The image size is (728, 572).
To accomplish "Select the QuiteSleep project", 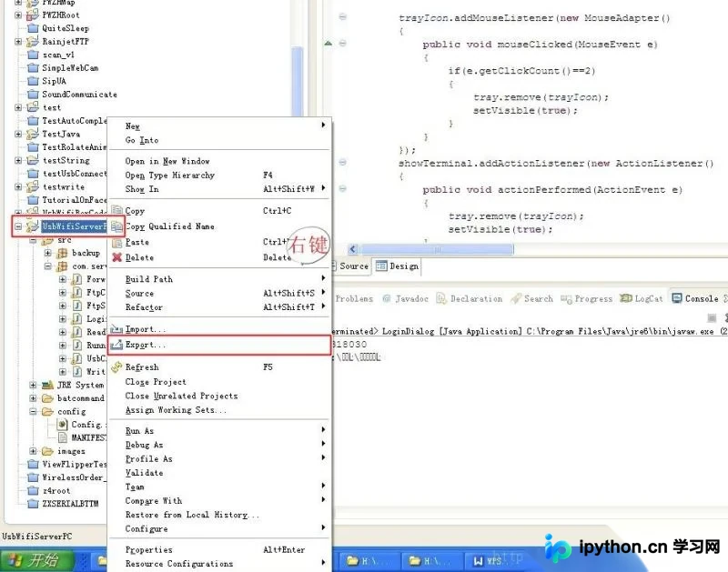I will click(x=58, y=28).
